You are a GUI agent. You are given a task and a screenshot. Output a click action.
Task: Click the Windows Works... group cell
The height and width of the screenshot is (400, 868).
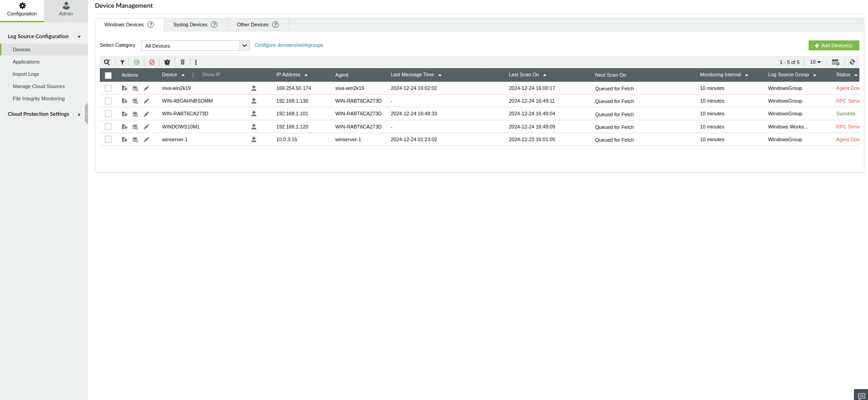(788, 127)
